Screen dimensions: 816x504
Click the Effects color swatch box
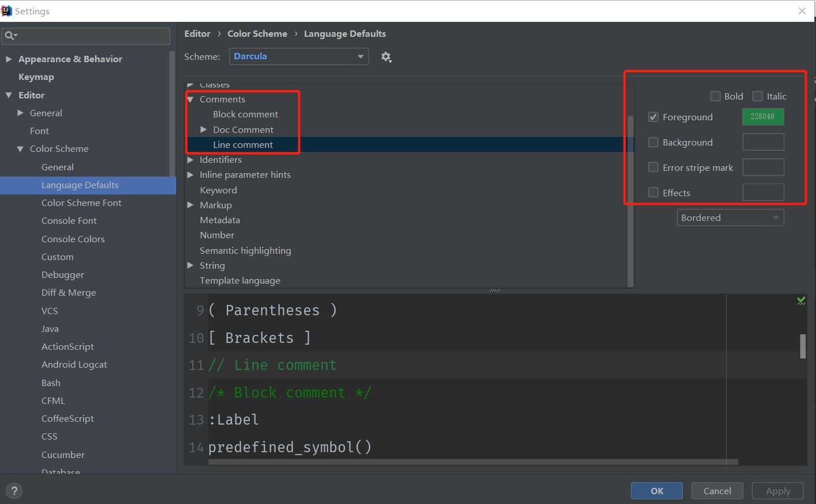point(763,193)
